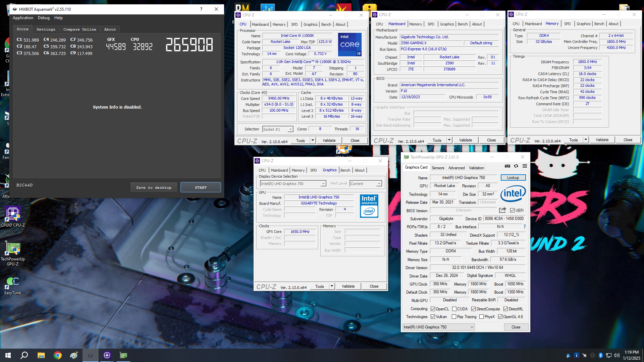Click the GPU-Z refresh icon
This screenshot has width=644, height=362.
[516, 166]
